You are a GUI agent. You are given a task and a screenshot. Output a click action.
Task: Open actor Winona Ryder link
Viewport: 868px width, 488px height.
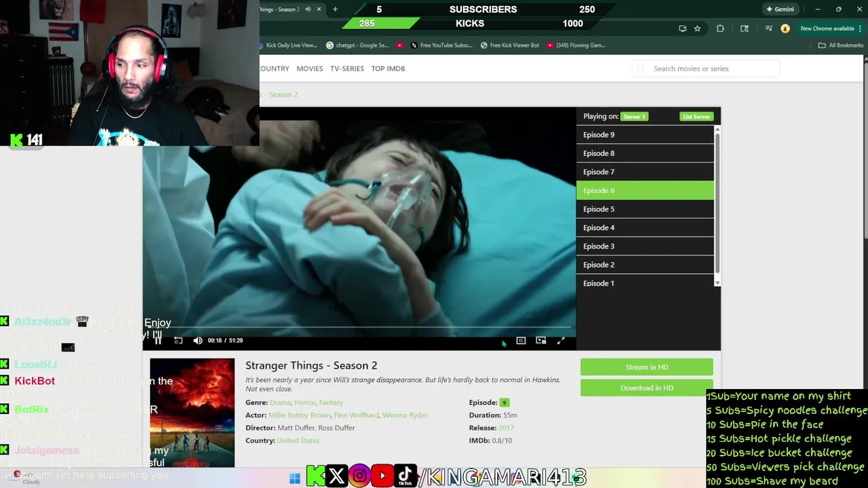(405, 415)
